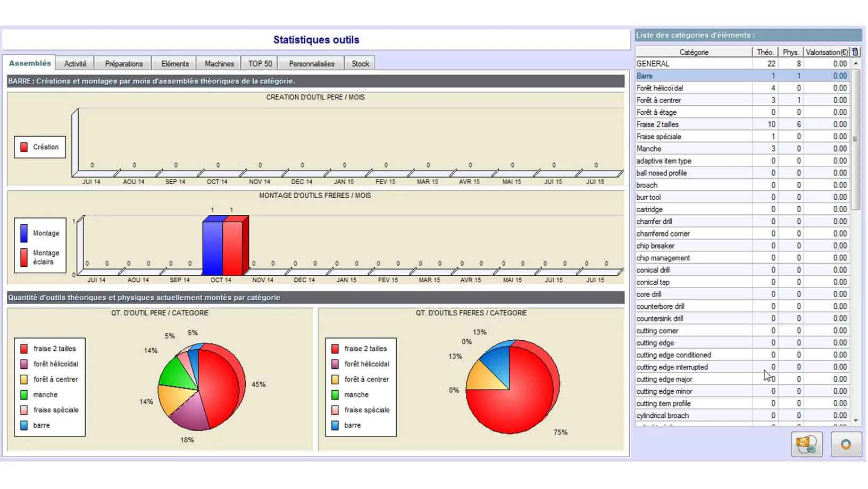Click the red fraise 2 tailles legend swatch
The height and width of the screenshot is (489, 868).
coord(23,349)
